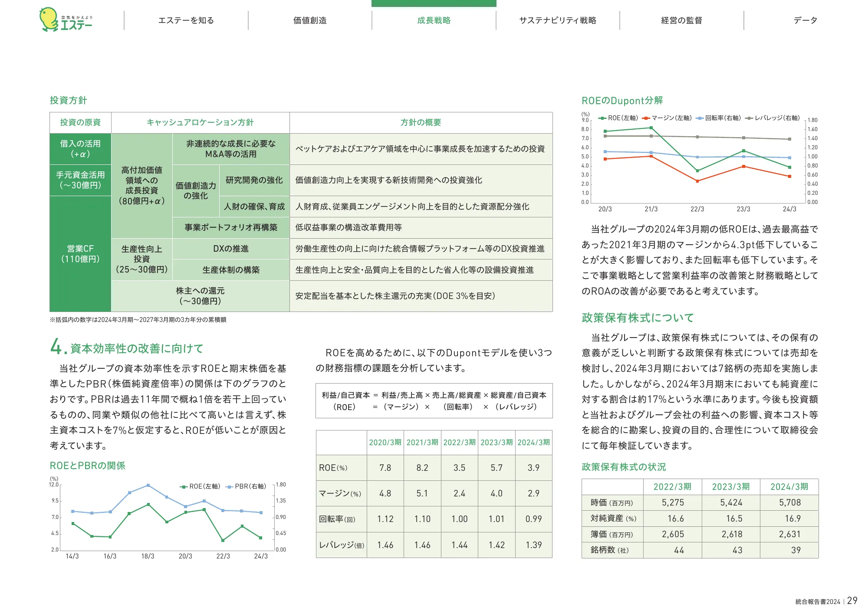Click the レバレッジ(倍) row label
This screenshot has width=868, height=614.
[342, 545]
